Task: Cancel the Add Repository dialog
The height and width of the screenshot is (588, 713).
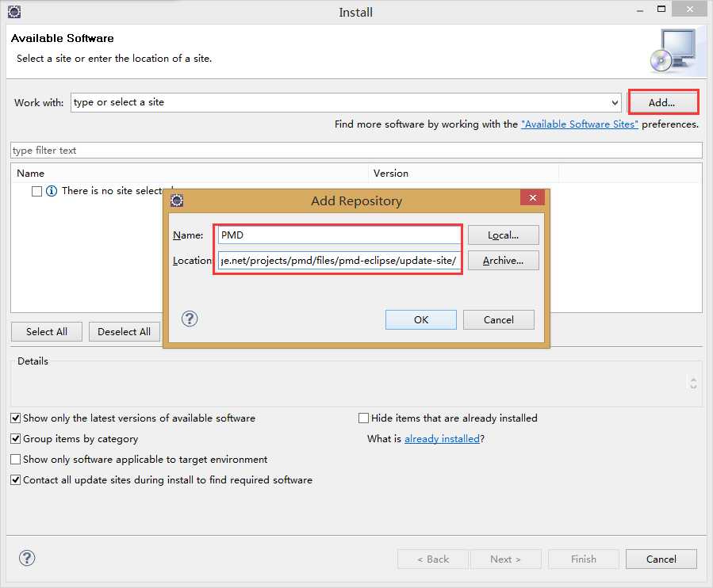Action: (498, 319)
